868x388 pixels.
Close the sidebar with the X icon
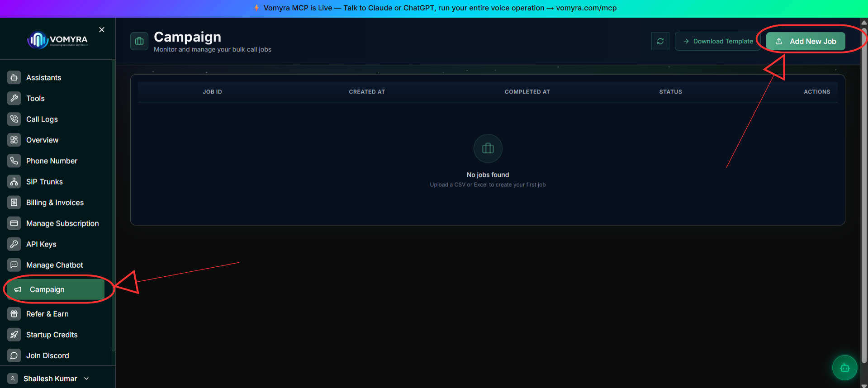pos(102,30)
